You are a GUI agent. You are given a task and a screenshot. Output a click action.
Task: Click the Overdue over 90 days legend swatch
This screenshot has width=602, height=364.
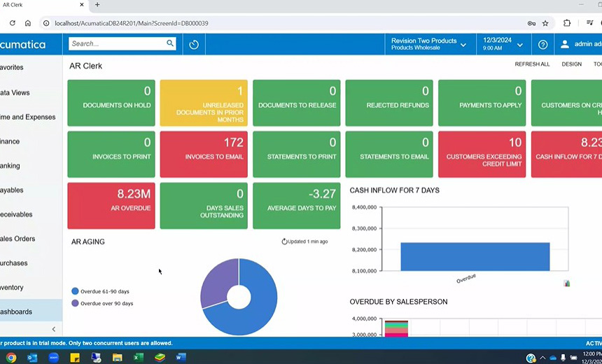coord(75,303)
